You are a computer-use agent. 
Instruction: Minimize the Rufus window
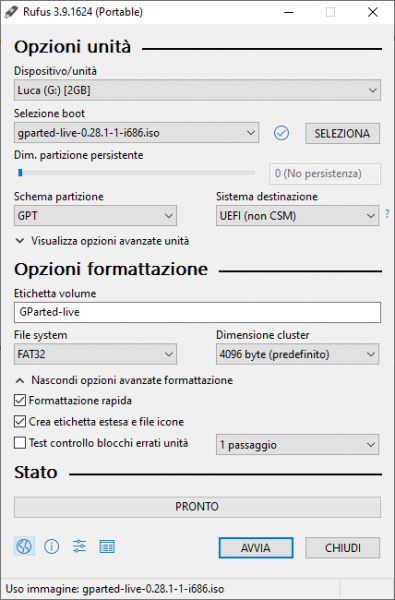coord(289,12)
